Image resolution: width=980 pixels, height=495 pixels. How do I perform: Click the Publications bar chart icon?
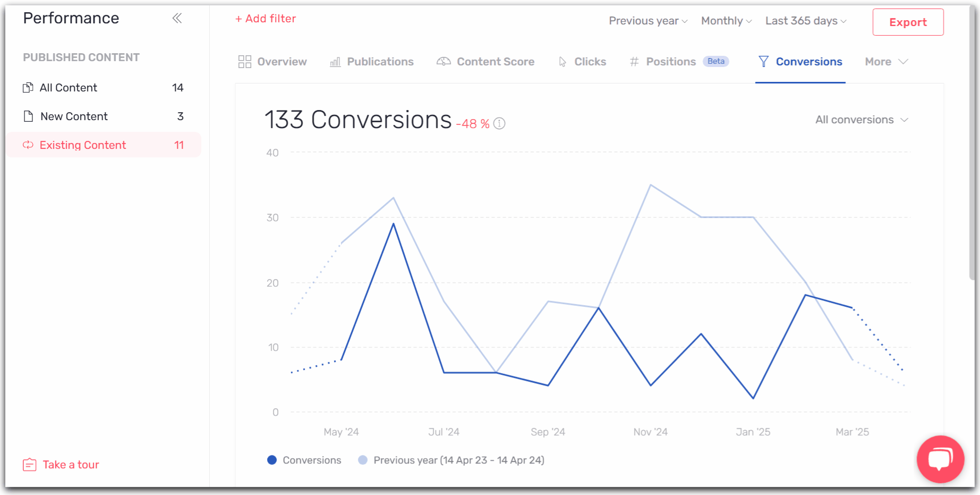point(335,62)
